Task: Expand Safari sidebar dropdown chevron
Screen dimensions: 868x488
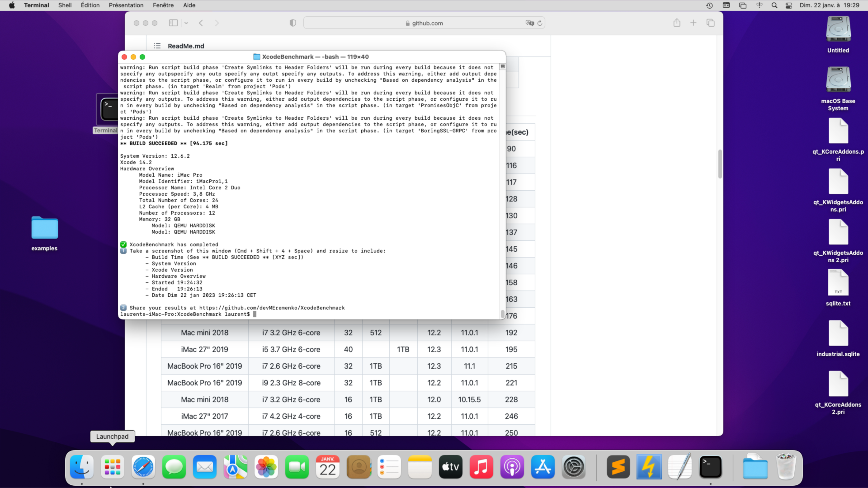Action: click(186, 23)
